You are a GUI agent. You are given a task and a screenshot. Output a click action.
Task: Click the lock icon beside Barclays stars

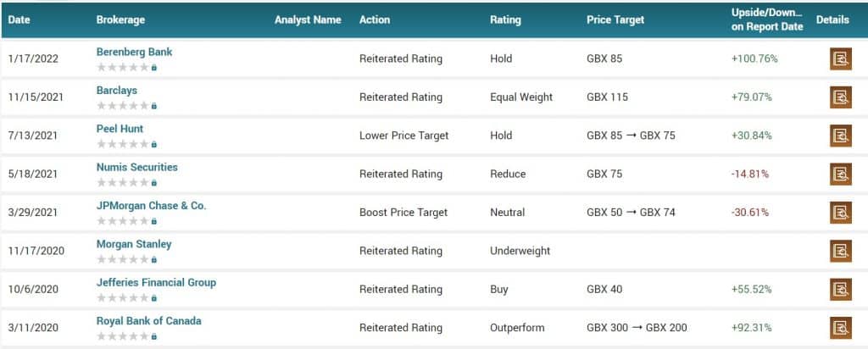pos(154,106)
